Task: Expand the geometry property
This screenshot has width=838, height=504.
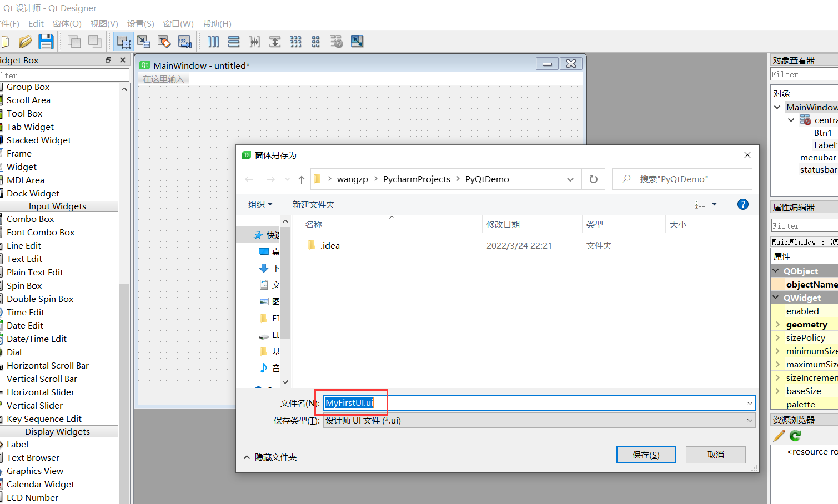Action: (777, 324)
